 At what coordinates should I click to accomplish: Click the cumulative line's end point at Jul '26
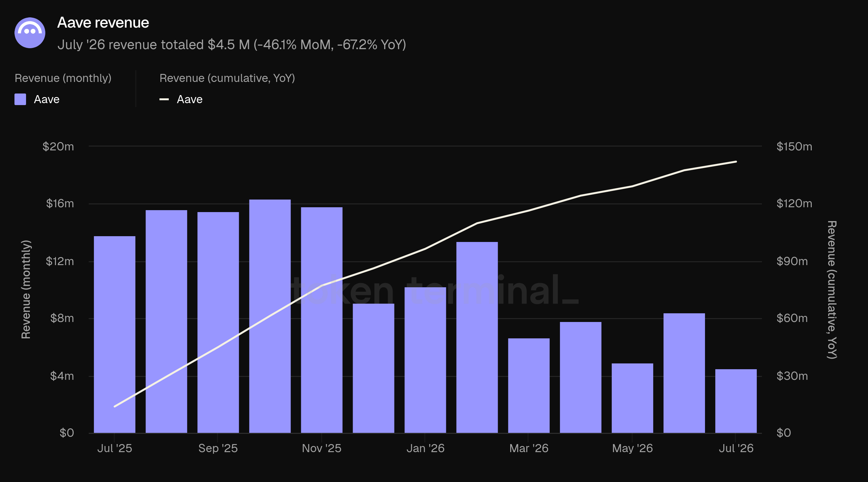(736, 162)
